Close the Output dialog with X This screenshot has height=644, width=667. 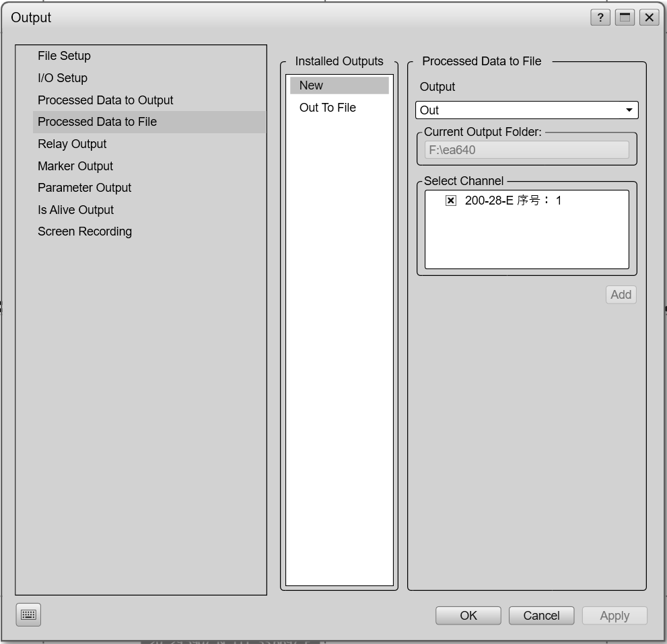pyautogui.click(x=649, y=18)
